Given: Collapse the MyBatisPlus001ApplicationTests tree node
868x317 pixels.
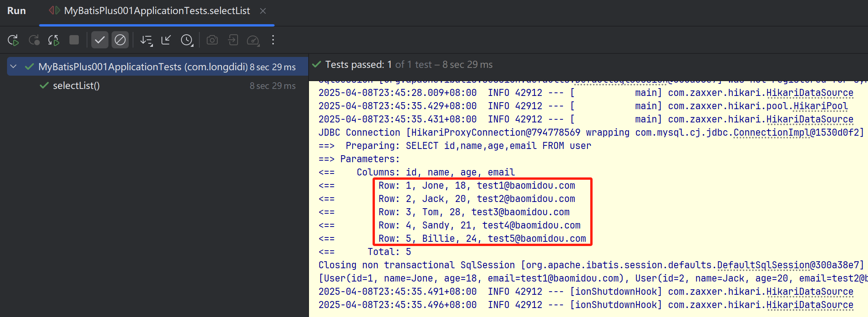Looking at the screenshot, I should [x=14, y=67].
